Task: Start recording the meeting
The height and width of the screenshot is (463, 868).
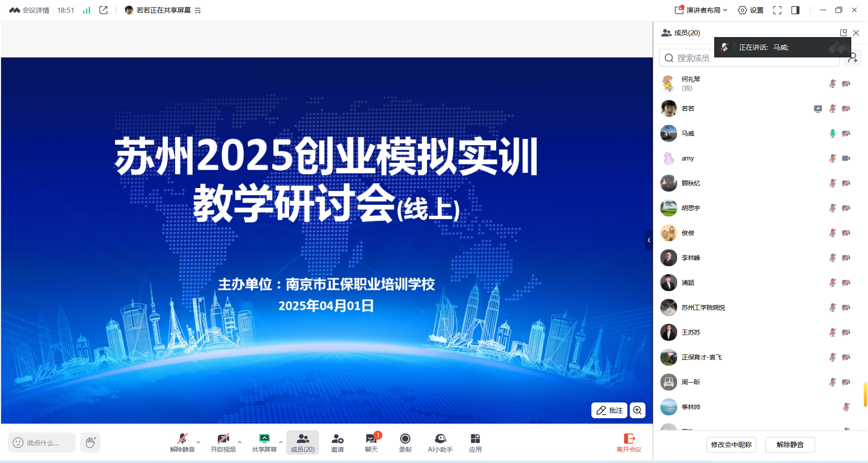Action: tap(405, 442)
